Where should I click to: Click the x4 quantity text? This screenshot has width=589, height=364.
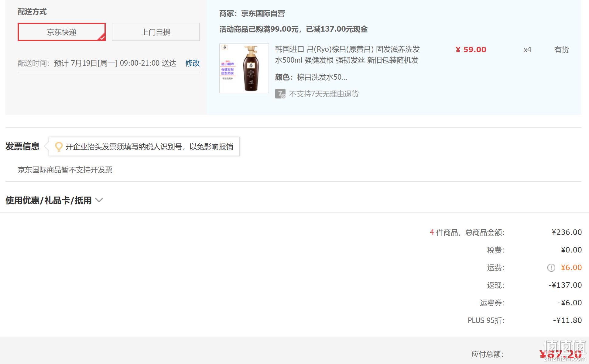pos(527,50)
